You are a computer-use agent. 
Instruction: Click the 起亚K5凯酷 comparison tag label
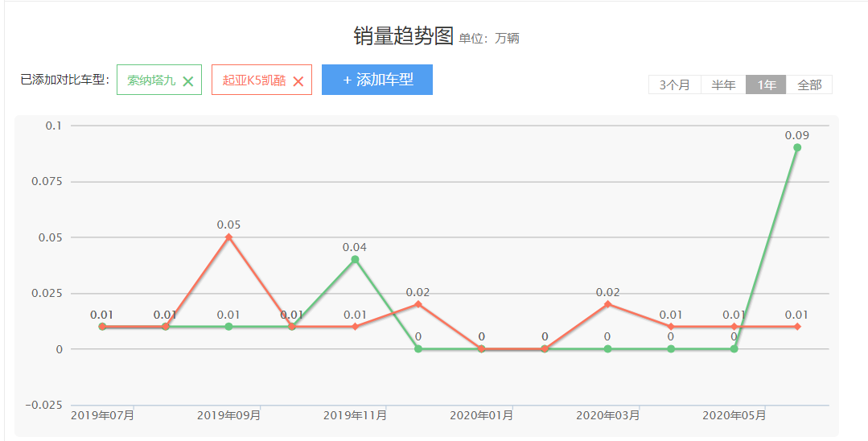[x=254, y=80]
